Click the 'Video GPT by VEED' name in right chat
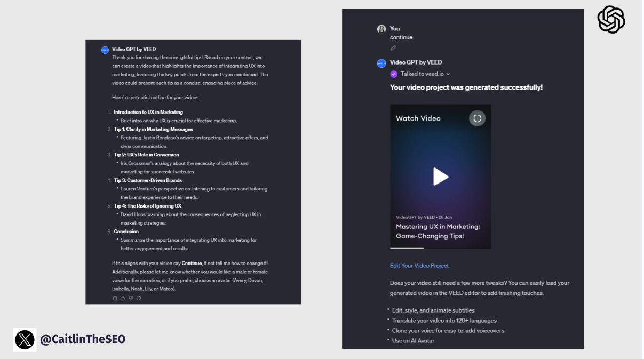Image resolution: width=644 pixels, height=359 pixels. point(416,62)
